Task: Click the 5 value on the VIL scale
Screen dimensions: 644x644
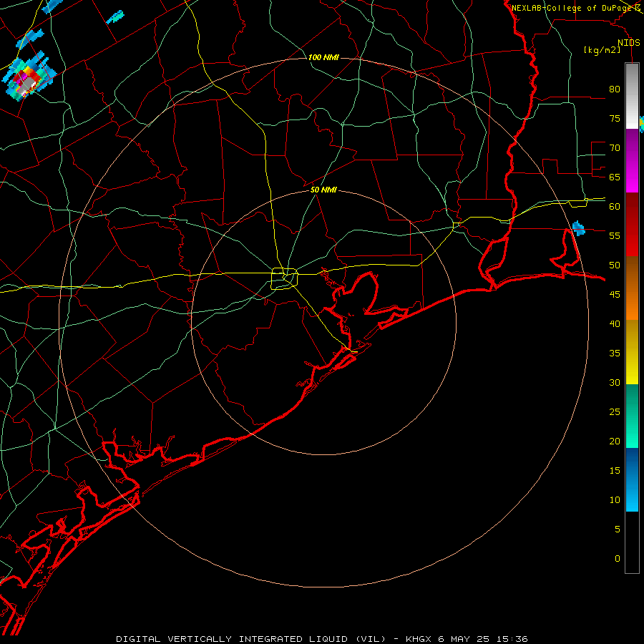Action: point(618,529)
